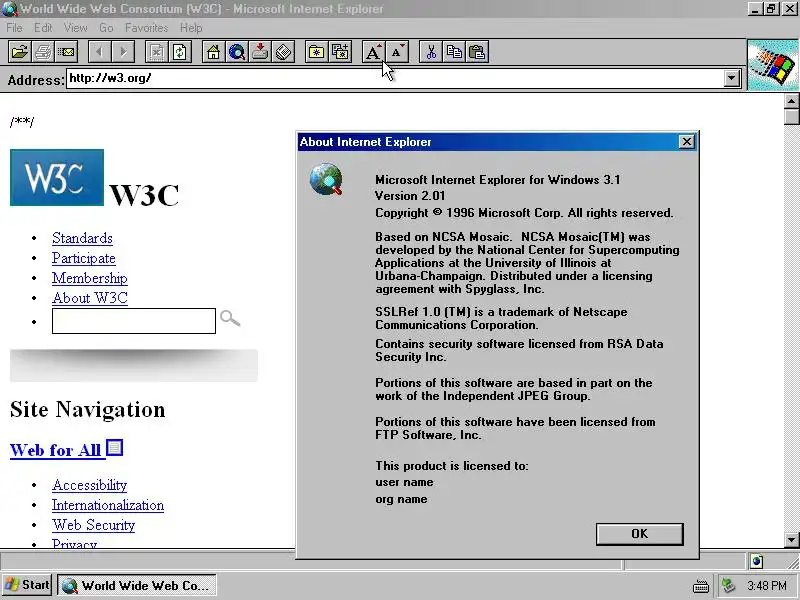This screenshot has height=600, width=800.
Task: Open the Edit menu
Action: (x=43, y=28)
